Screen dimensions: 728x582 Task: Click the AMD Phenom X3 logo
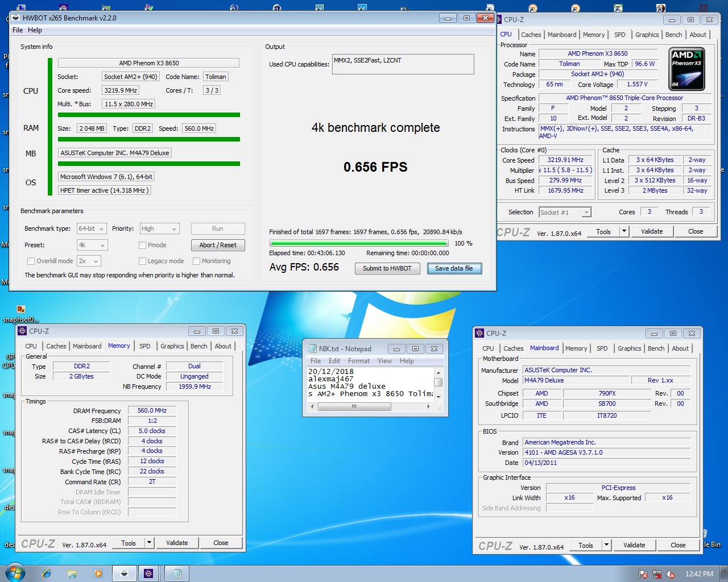(x=687, y=69)
